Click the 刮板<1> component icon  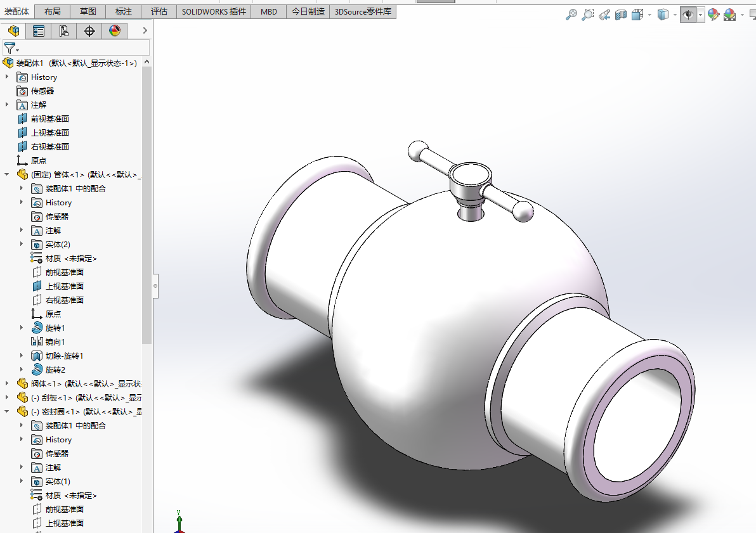23,397
